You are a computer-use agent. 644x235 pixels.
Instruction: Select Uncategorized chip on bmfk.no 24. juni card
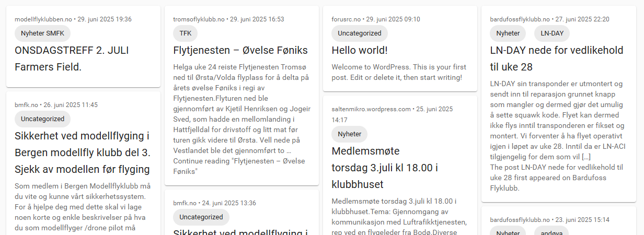click(201, 217)
